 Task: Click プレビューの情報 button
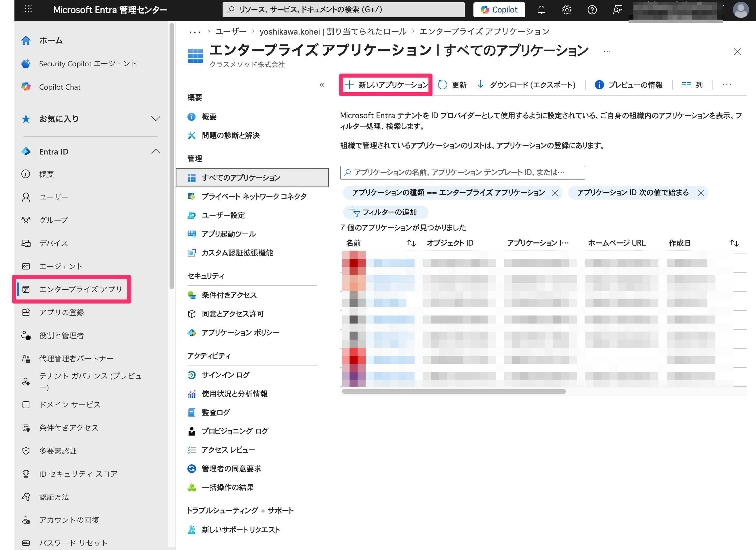pyautogui.click(x=629, y=85)
